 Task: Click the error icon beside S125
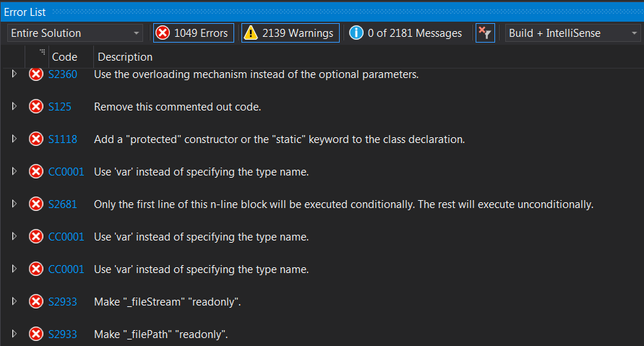coord(35,107)
